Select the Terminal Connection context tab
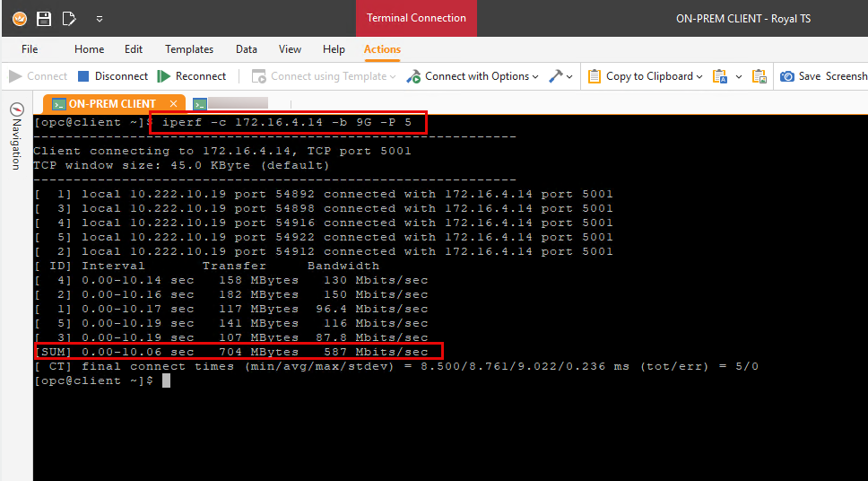Viewport: 868px width, 481px height. [x=416, y=18]
